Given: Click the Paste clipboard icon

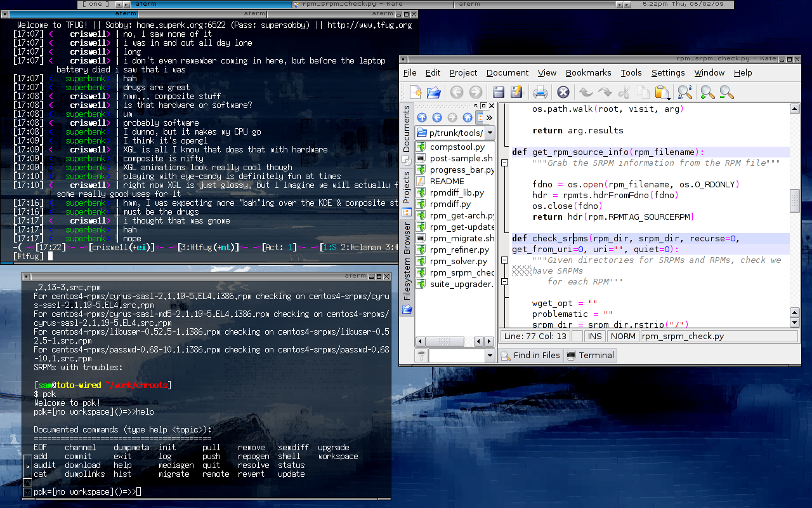Looking at the screenshot, I should (x=661, y=92).
